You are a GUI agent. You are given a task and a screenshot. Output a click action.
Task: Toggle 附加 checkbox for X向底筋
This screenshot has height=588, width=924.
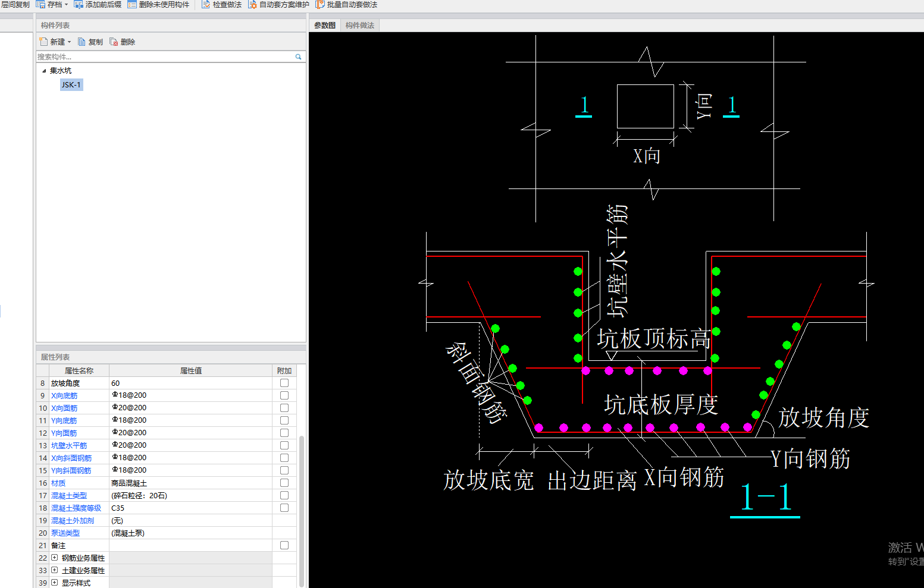284,396
